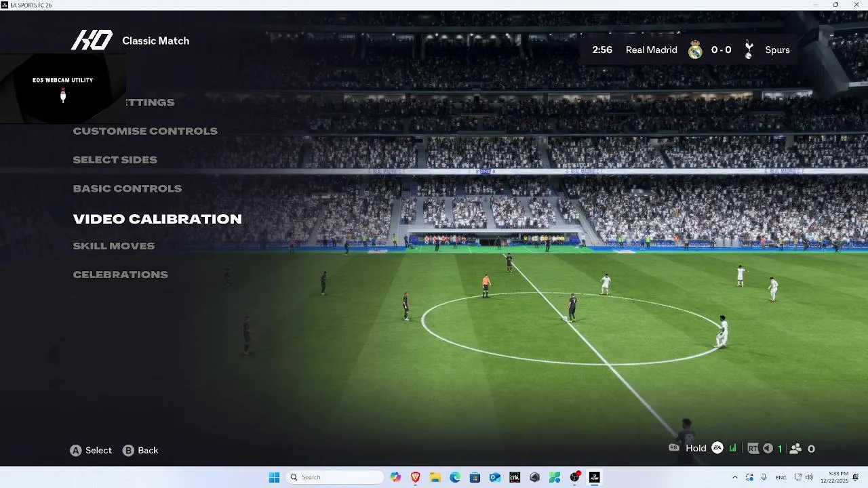Choose Select Sides from pause menu
868x488 pixels.
pos(115,160)
